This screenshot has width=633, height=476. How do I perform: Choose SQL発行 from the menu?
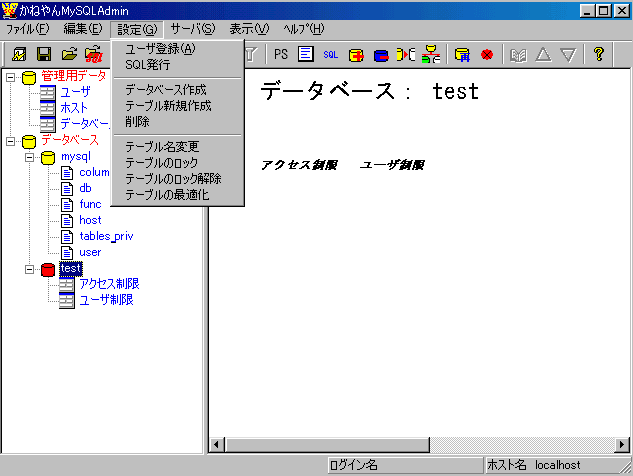click(x=178, y=65)
